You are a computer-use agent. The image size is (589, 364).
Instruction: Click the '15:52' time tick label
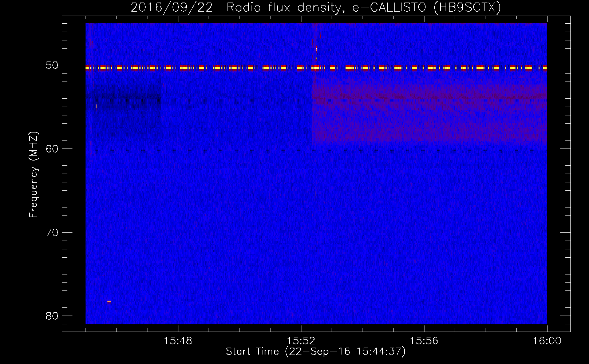301,341
